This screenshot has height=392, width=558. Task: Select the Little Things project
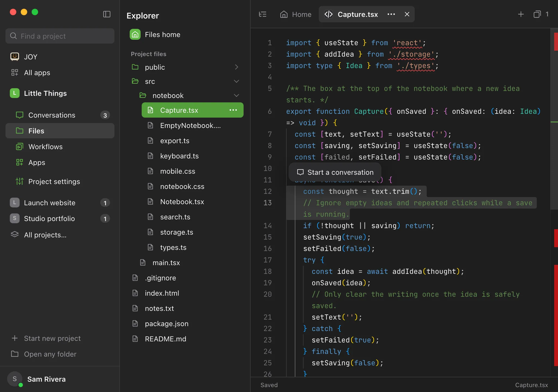(x=60, y=93)
